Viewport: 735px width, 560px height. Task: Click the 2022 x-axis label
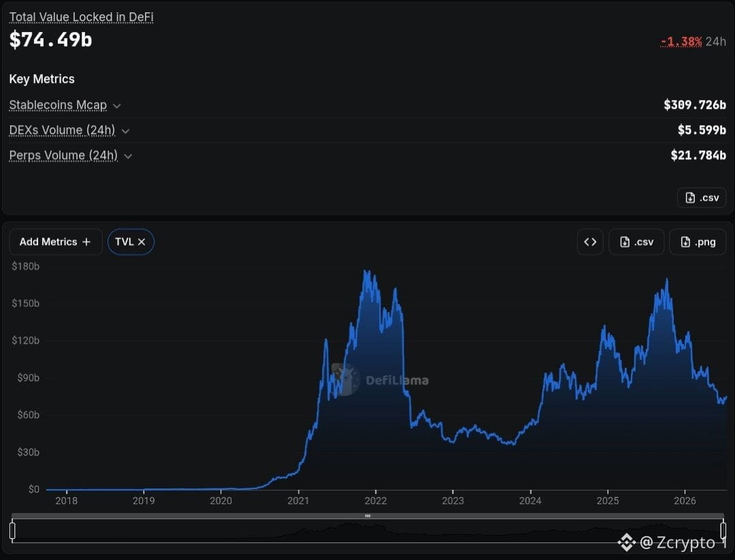[x=376, y=501]
